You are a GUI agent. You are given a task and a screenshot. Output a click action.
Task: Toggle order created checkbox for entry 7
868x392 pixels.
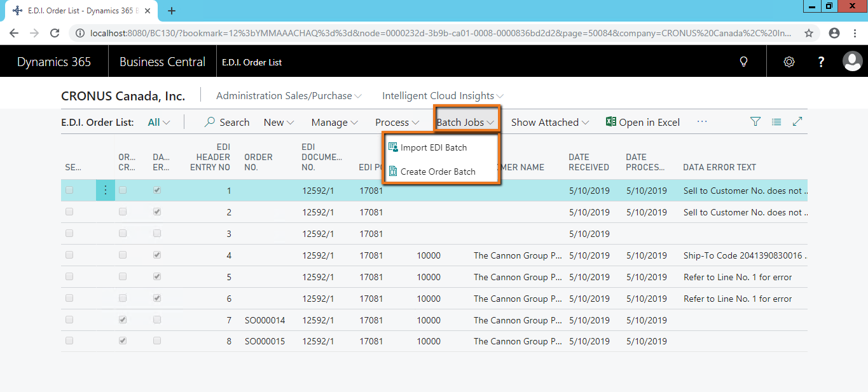(123, 320)
